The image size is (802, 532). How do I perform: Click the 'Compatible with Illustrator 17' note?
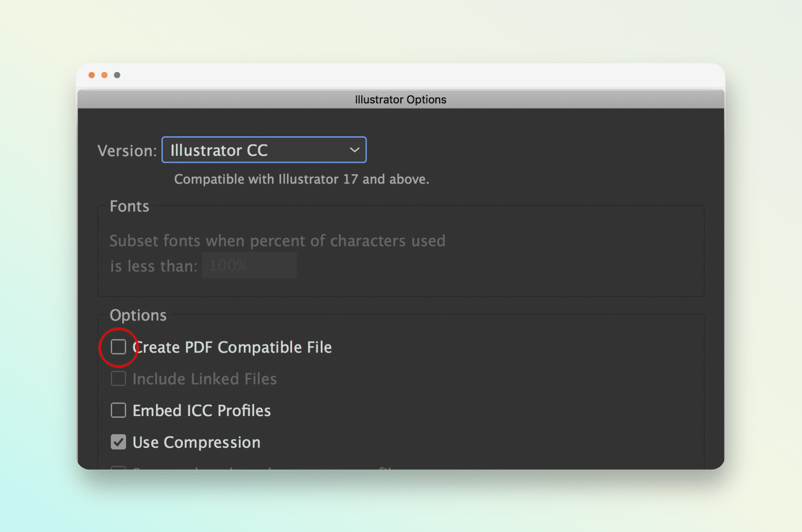click(x=301, y=180)
